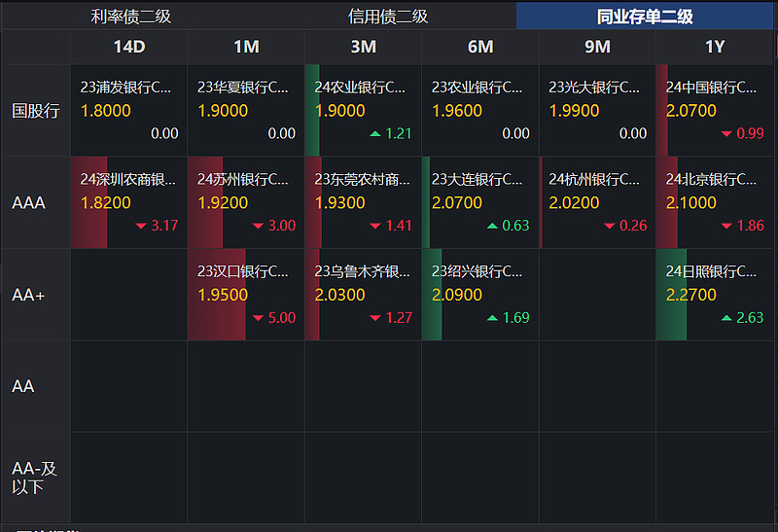This screenshot has width=778, height=532.
Task: Click the 1.9300 yield value
Action: (339, 203)
